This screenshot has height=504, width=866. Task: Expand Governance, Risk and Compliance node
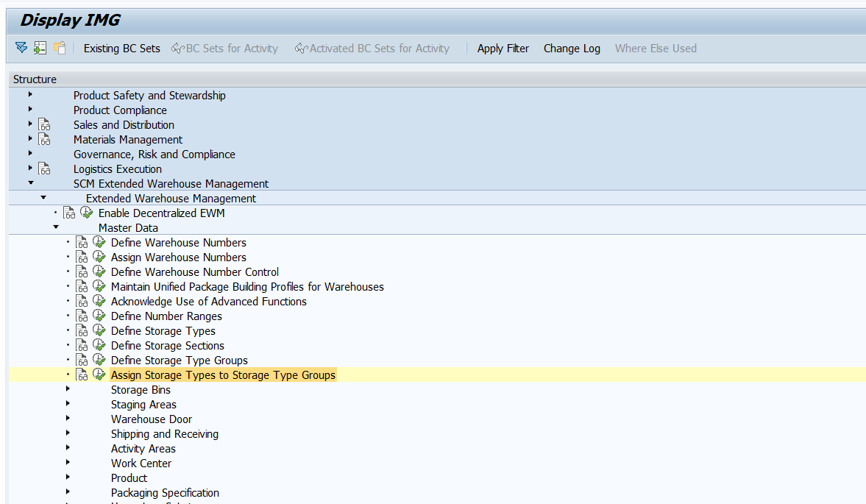click(30, 154)
